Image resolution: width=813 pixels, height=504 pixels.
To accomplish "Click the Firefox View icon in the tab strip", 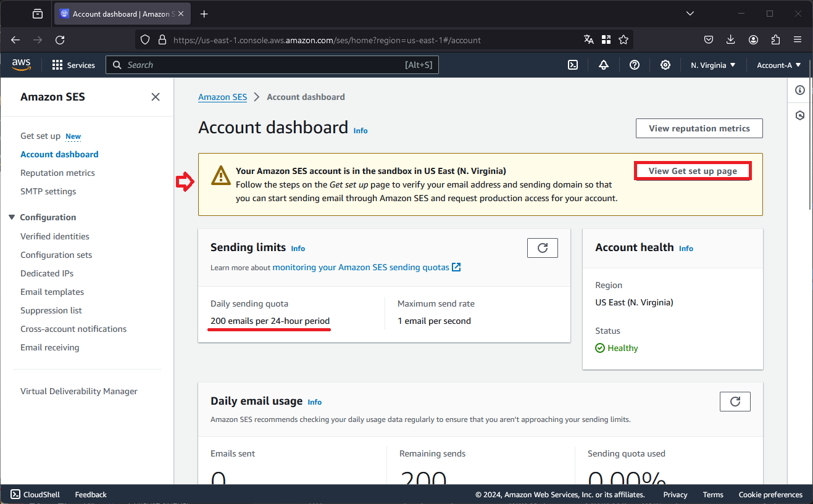I will (x=38, y=14).
